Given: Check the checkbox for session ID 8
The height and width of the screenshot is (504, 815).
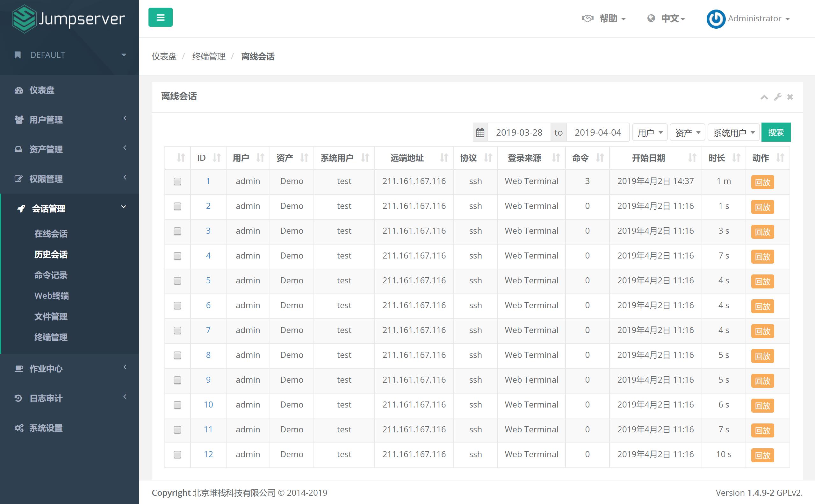Looking at the screenshot, I should coord(177,355).
